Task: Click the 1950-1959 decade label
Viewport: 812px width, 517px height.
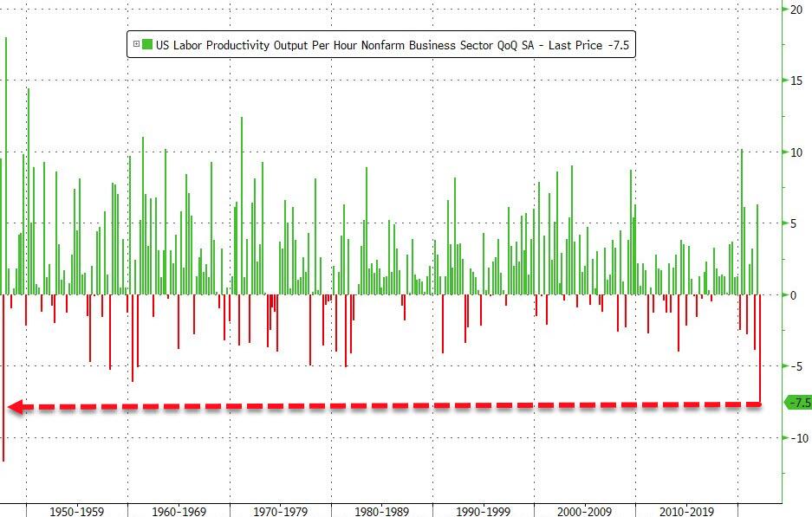Action: point(77,511)
